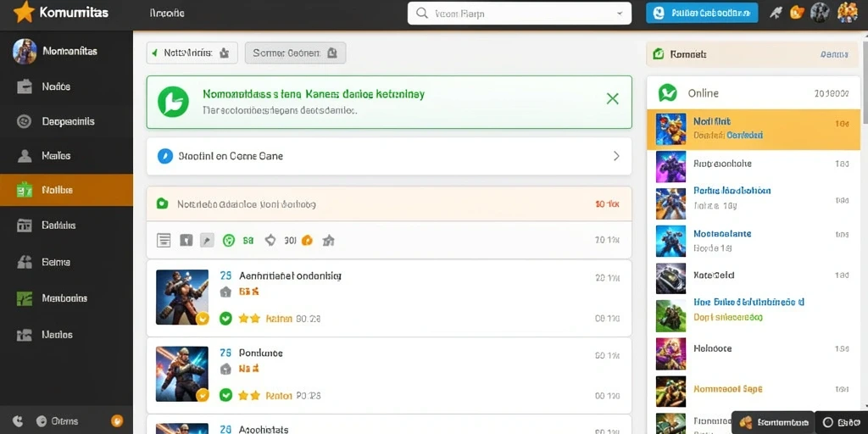Select the list view icon in toolbar
Screen dimensions: 868x434
tap(164, 240)
